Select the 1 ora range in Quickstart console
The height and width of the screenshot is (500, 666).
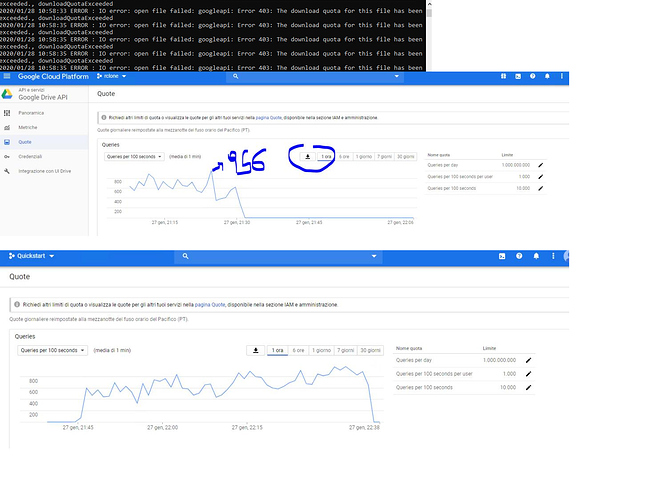point(277,350)
